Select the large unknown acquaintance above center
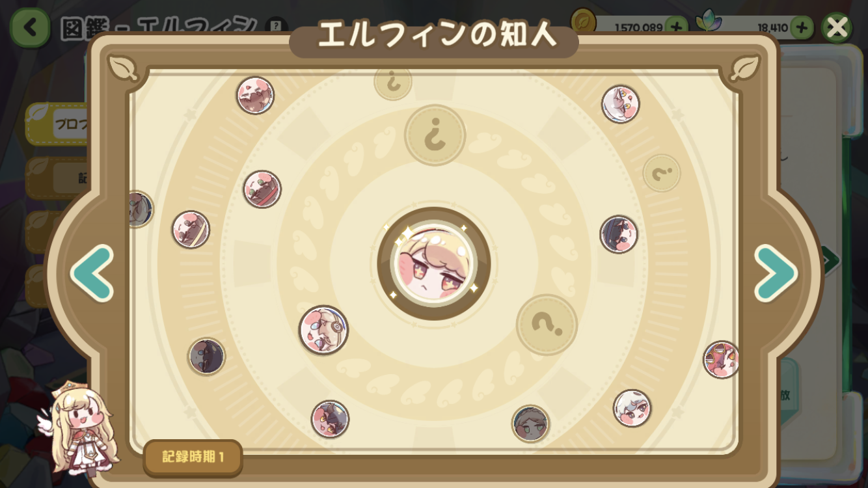This screenshot has width=868, height=488. pyautogui.click(x=435, y=135)
